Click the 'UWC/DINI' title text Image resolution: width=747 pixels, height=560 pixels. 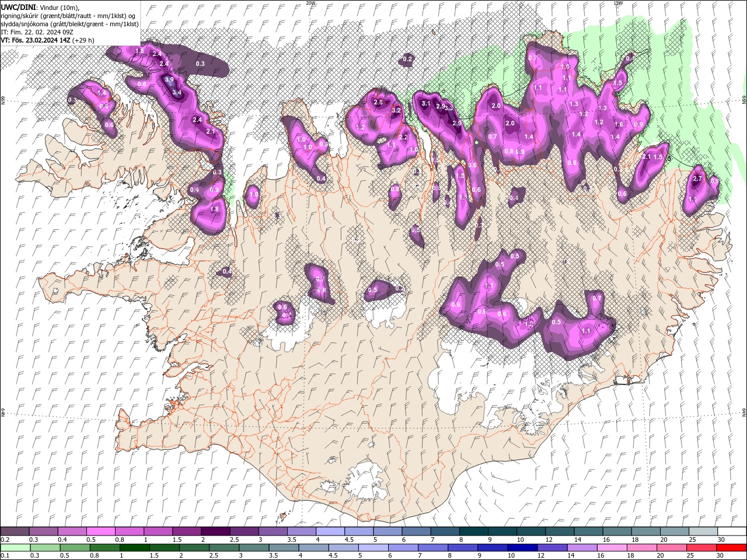(x=19, y=6)
